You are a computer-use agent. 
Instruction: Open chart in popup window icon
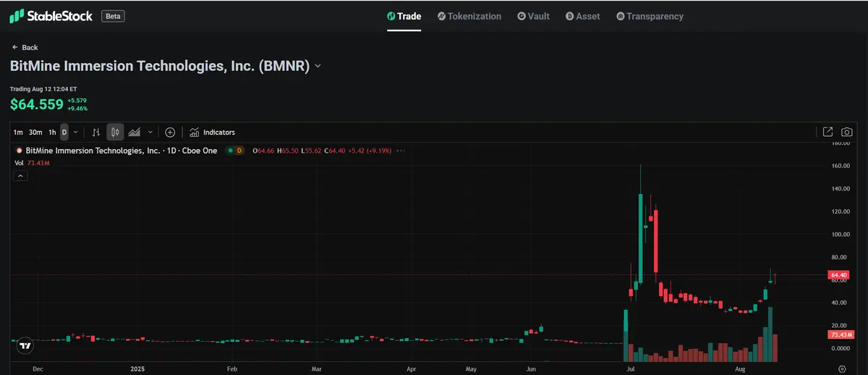pyautogui.click(x=828, y=132)
